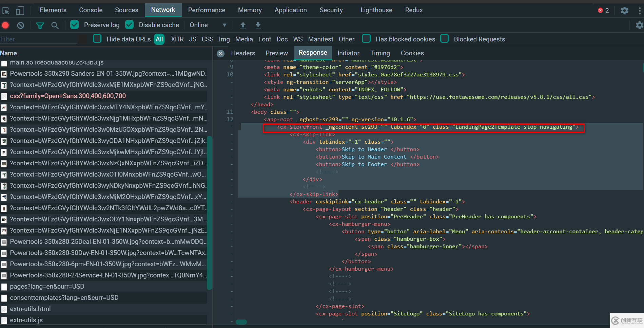Image resolution: width=644 pixels, height=328 pixels.
Task: Show the Initiator tab
Action: tap(348, 53)
